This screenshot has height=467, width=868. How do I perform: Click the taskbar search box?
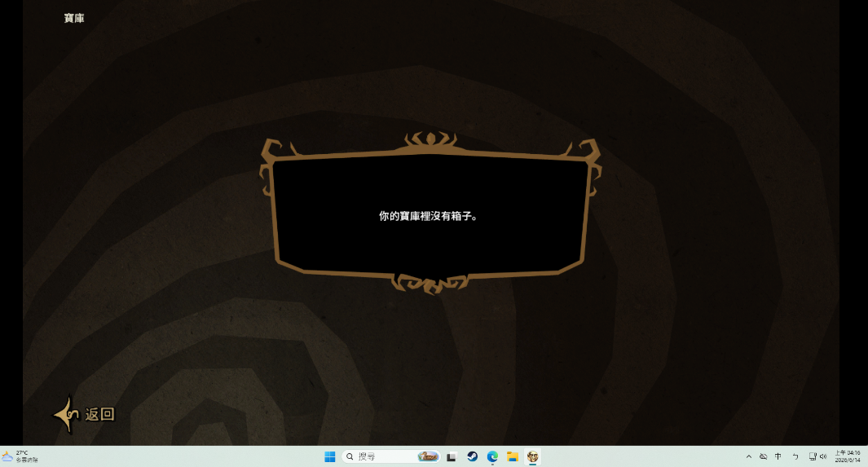391,456
